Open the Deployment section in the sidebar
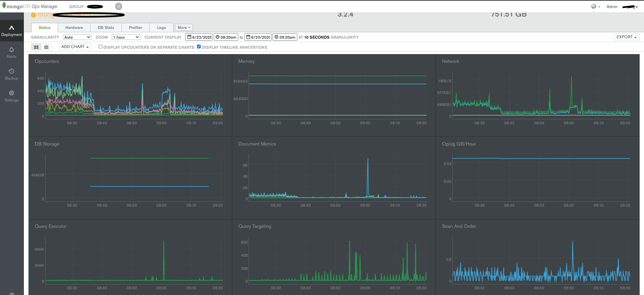644x295 pixels. [12, 31]
